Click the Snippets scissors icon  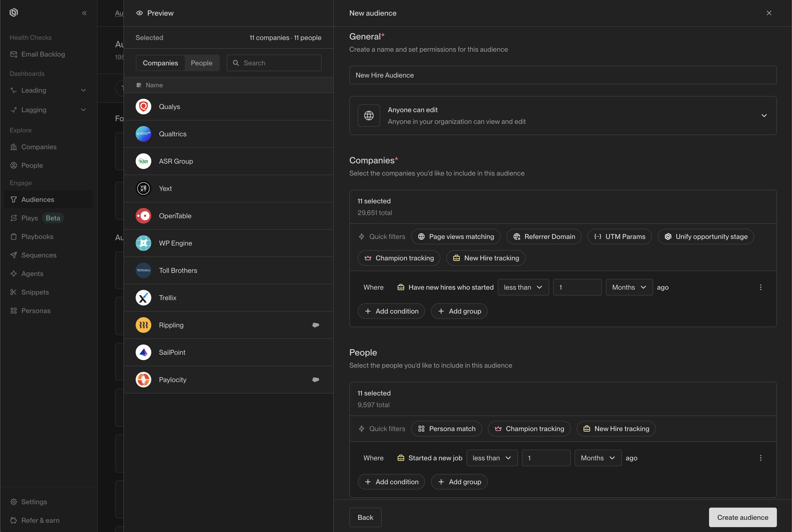tap(14, 292)
